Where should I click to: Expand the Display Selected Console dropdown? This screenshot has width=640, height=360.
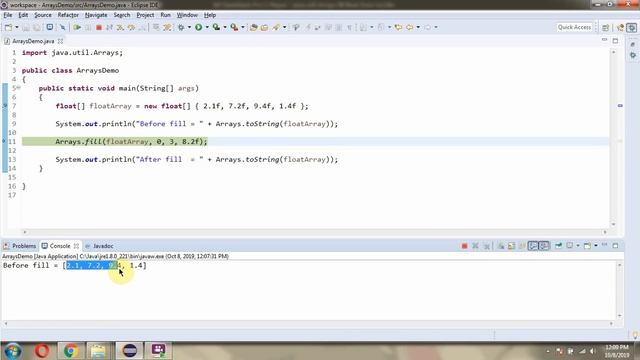pos(578,246)
